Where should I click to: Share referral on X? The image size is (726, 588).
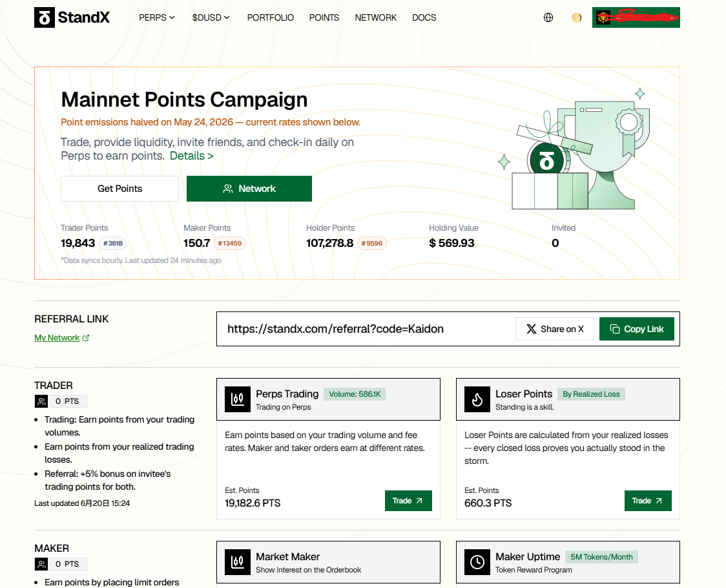[555, 329]
